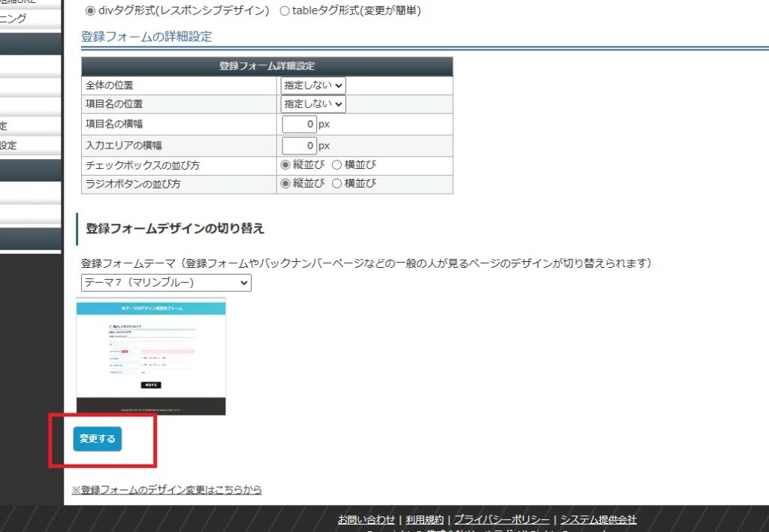Select the divタグ形式 radio option
This screenshot has width=769, height=532.
pyautogui.click(x=90, y=11)
